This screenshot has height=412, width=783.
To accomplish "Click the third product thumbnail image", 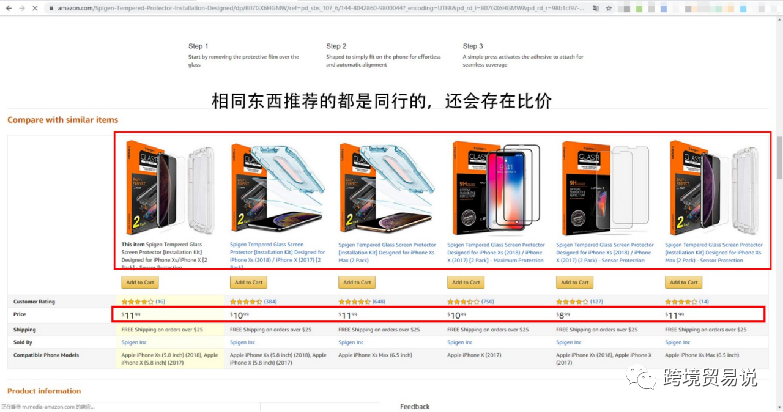I will [387, 188].
